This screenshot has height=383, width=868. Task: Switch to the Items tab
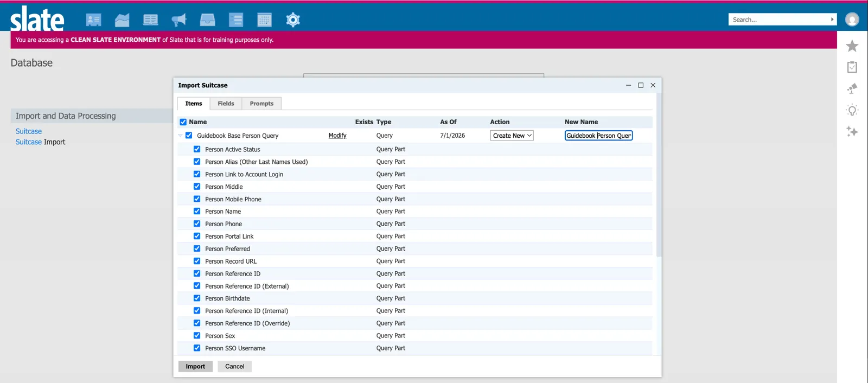point(194,104)
